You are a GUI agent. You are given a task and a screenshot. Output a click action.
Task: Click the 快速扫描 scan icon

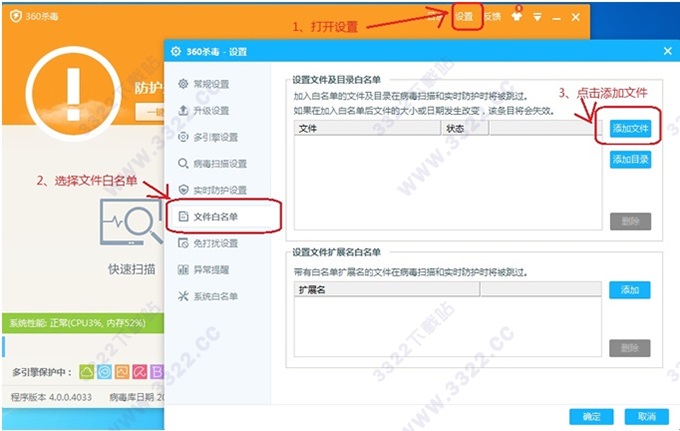130,222
